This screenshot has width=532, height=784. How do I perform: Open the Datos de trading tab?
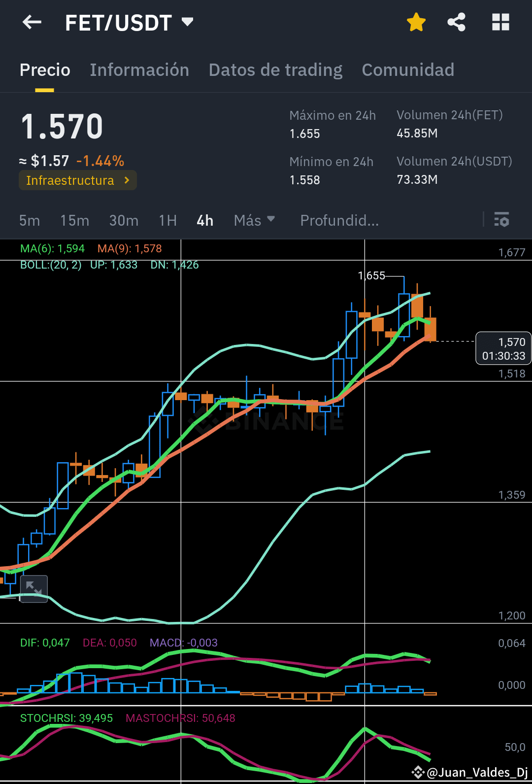tap(275, 70)
